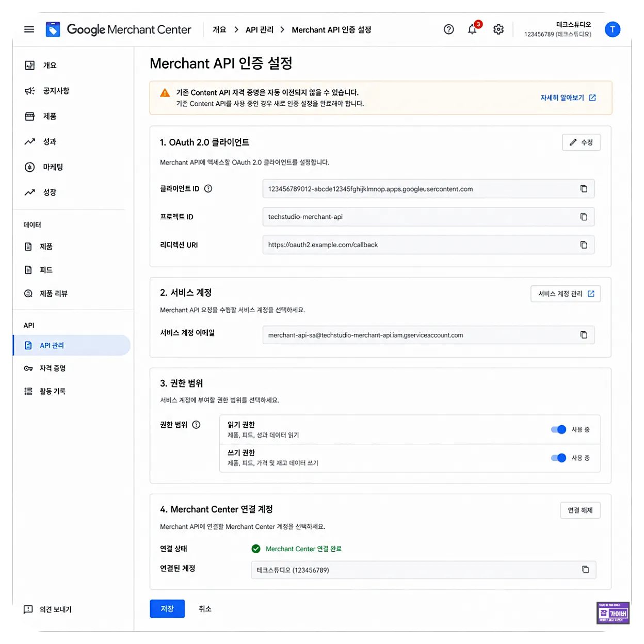Open the 자세히 알아보기 link
Image resolution: width=644 pixels, height=644 pixels.
[568, 98]
